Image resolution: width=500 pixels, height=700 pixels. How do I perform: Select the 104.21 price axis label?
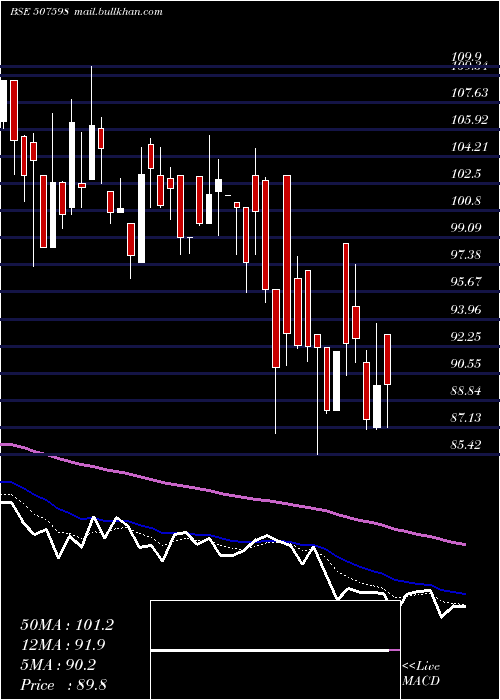pos(470,146)
